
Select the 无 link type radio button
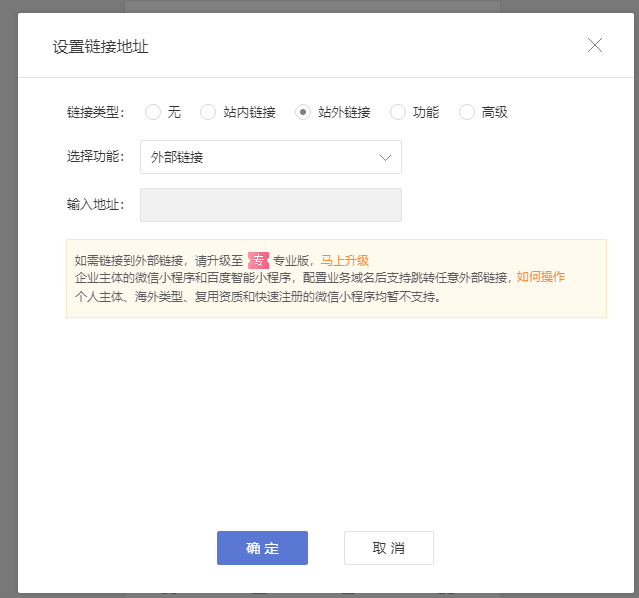[x=153, y=112]
